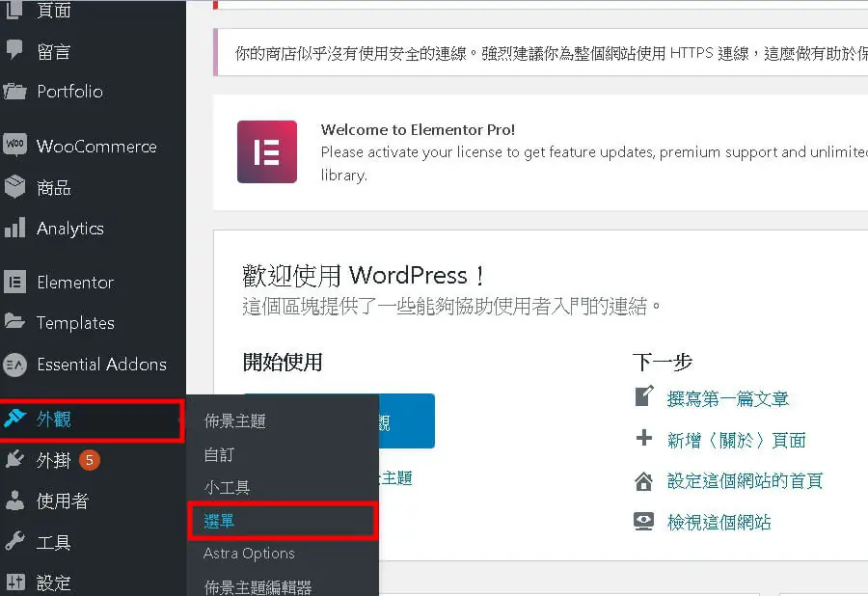Open the 外觀 appearance menu

pyautogui.click(x=92, y=420)
